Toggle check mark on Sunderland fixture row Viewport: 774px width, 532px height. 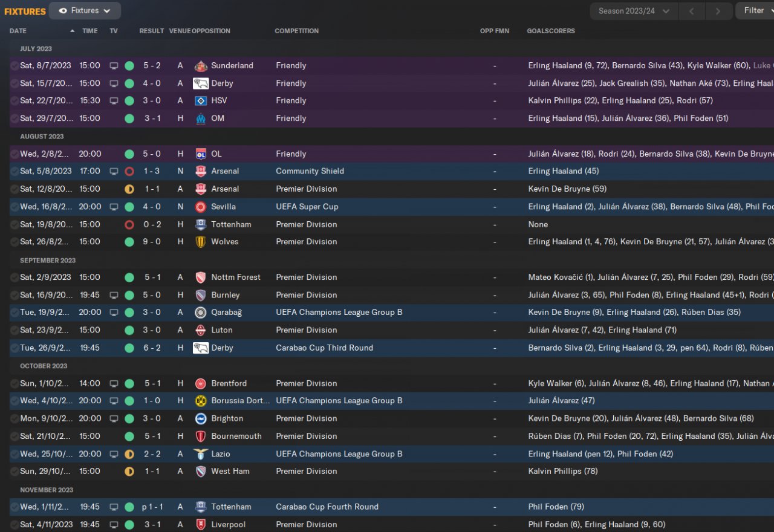pos(14,66)
